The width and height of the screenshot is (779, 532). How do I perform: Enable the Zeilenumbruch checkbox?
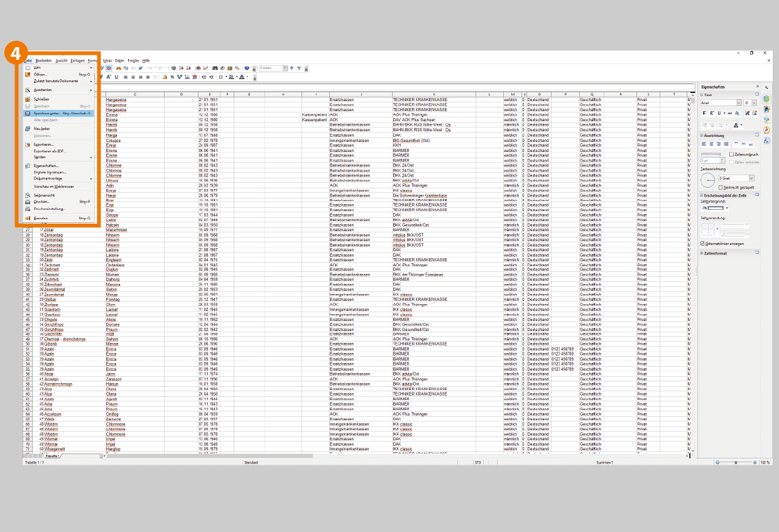pyautogui.click(x=732, y=154)
